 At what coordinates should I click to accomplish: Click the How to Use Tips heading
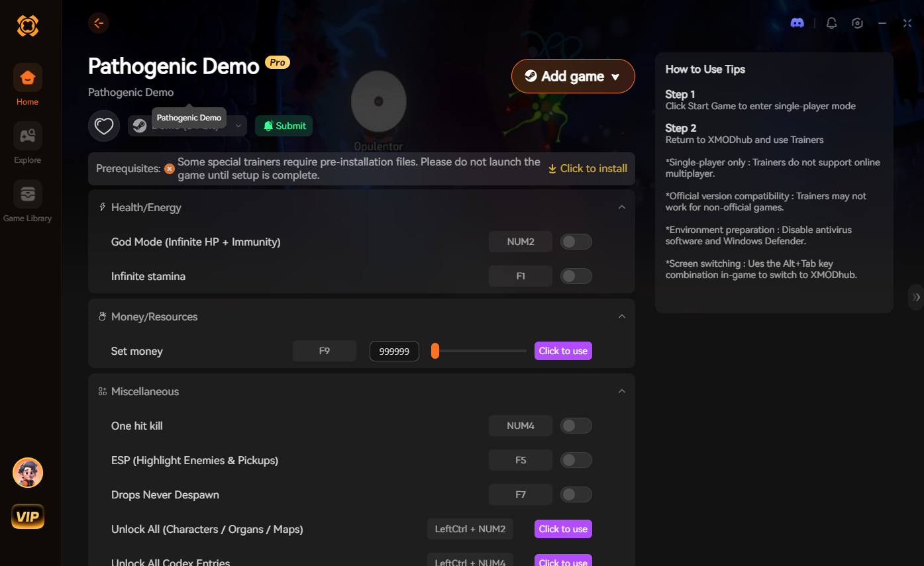705,70
